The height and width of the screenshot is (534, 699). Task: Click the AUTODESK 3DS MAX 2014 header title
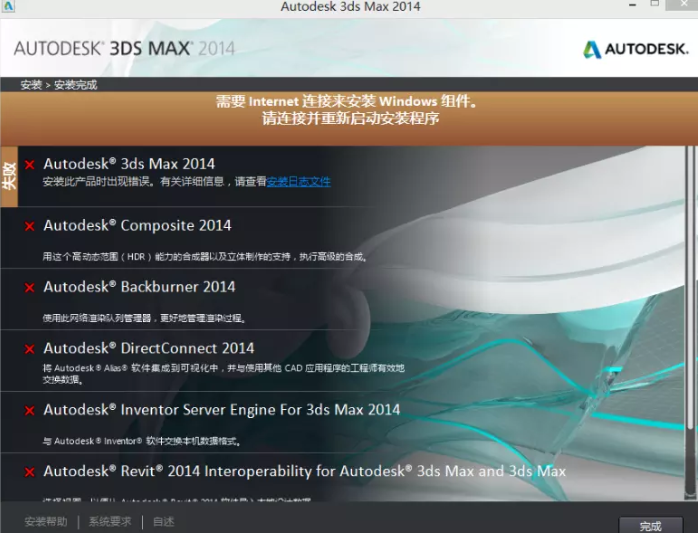click(x=124, y=48)
